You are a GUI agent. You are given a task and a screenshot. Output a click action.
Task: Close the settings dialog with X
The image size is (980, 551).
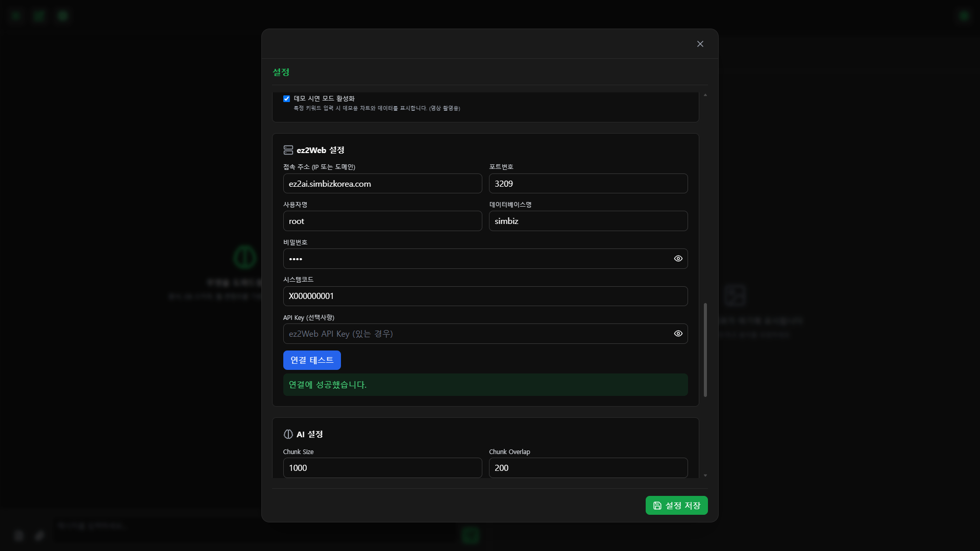point(700,44)
